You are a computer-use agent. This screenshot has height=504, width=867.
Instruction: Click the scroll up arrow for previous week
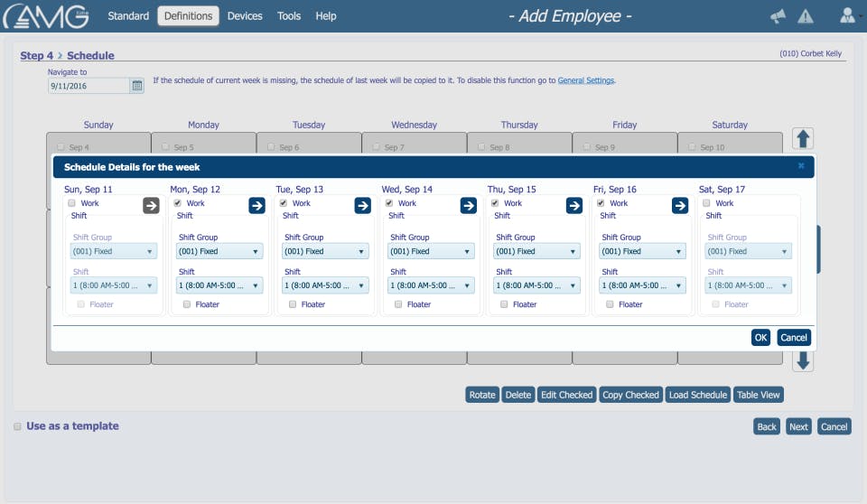803,138
